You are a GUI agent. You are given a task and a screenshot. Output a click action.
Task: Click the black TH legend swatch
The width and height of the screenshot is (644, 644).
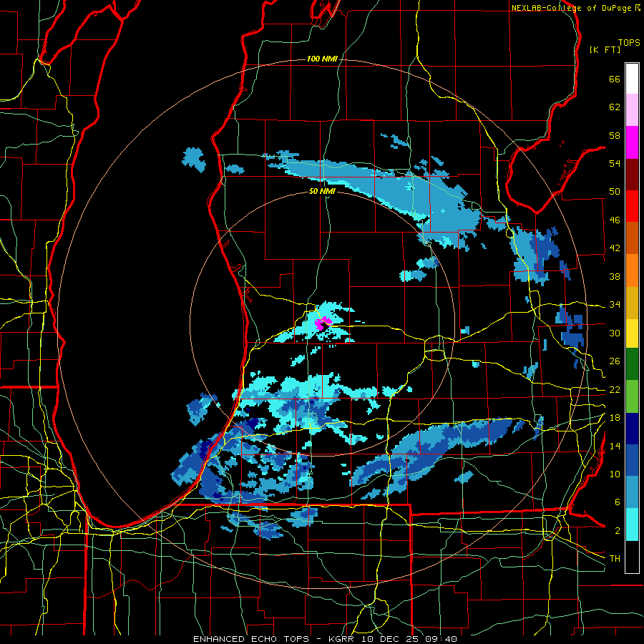coord(632,557)
